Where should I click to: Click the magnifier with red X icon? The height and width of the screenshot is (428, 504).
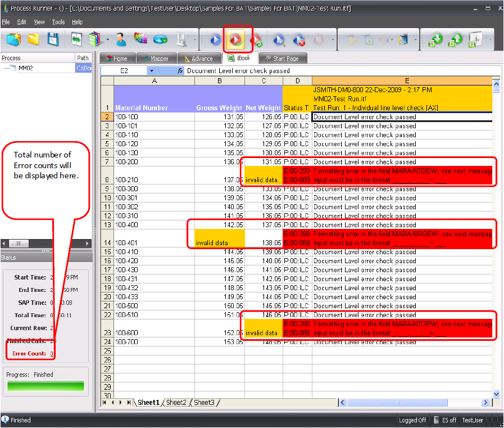(298, 39)
